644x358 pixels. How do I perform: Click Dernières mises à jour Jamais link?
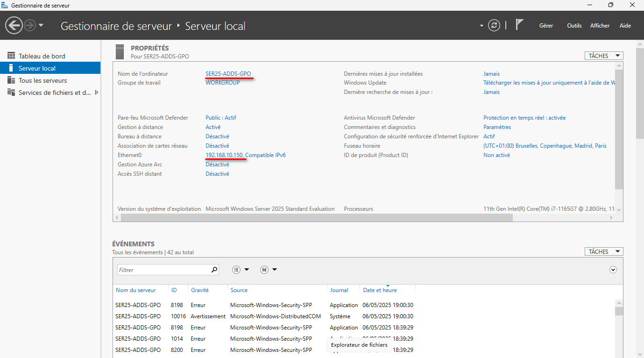tap(491, 74)
